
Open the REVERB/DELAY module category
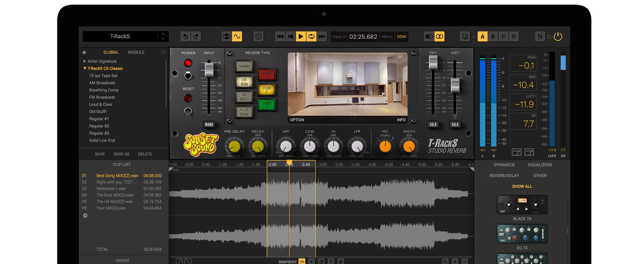(504, 176)
